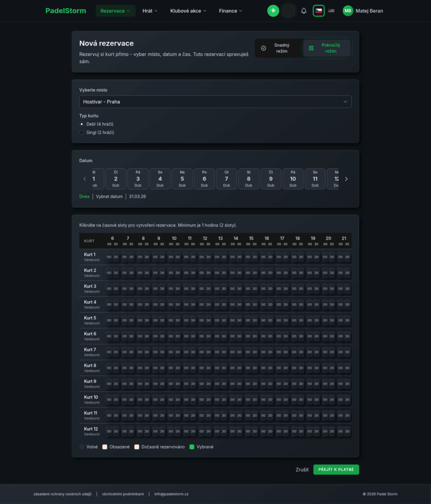Select Kurt 10 slot at 8:00
The height and width of the screenshot is (504, 431).
pyautogui.click(x=140, y=400)
